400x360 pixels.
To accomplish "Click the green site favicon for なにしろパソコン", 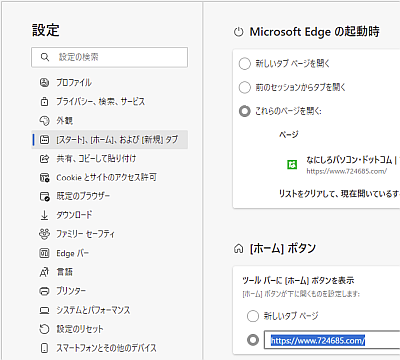I will pyautogui.click(x=292, y=164).
